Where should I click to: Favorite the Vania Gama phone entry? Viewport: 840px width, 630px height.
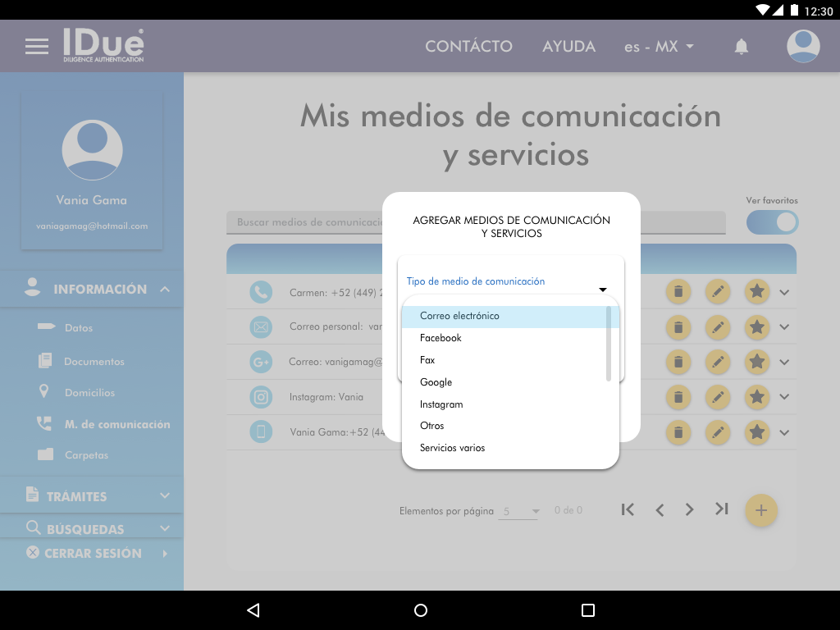click(x=757, y=432)
